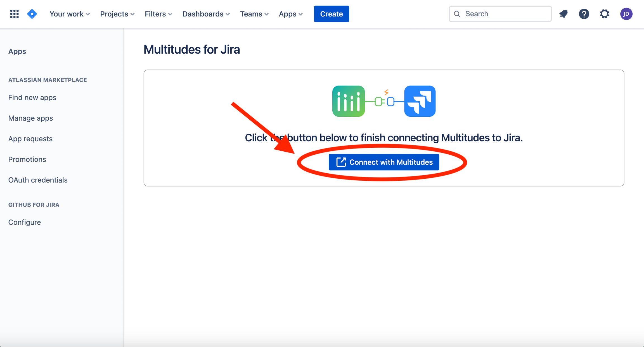Open the Apps menu in top navigation
This screenshot has height=347, width=644.
click(291, 14)
